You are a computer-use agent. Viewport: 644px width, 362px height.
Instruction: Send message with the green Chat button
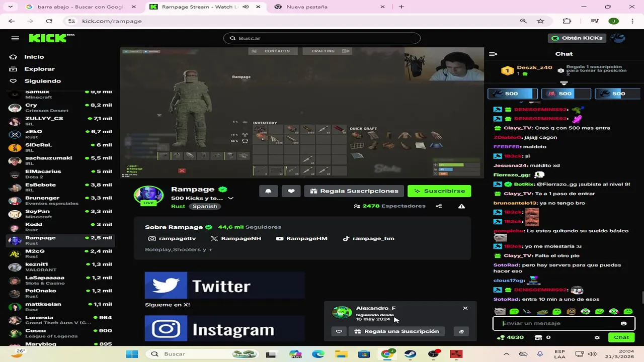coord(621,337)
